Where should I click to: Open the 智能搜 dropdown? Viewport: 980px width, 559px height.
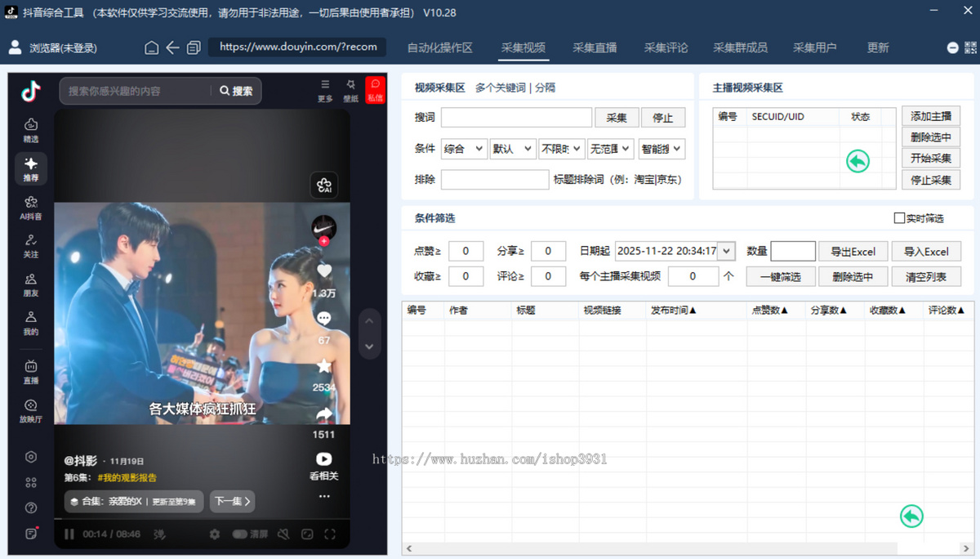(x=661, y=149)
